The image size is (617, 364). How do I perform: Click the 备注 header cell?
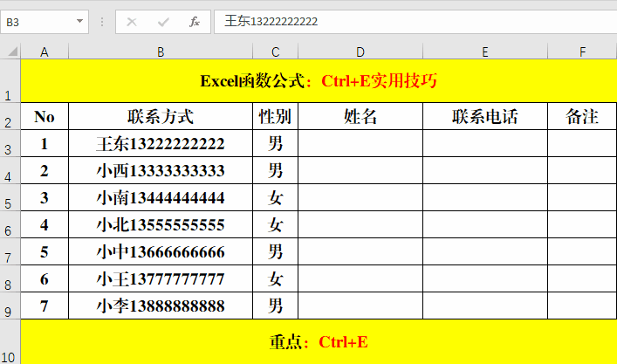(582, 116)
